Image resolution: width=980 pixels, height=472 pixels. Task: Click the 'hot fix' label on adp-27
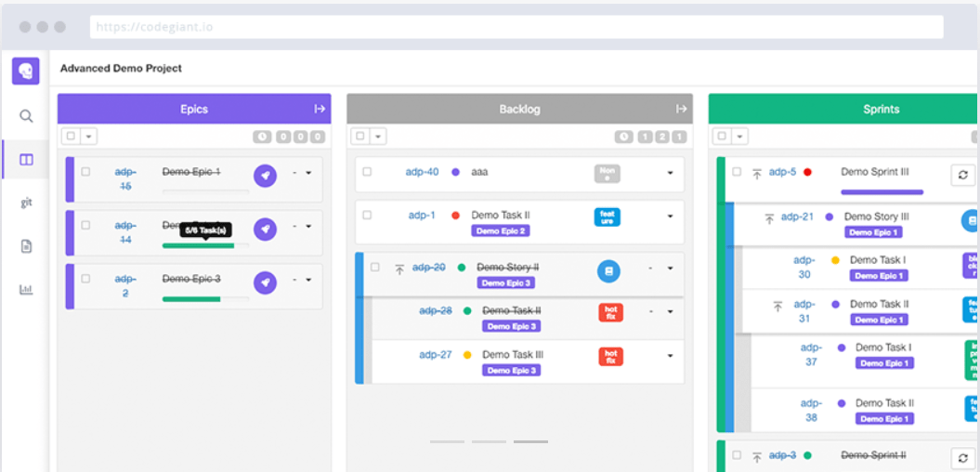610,357
